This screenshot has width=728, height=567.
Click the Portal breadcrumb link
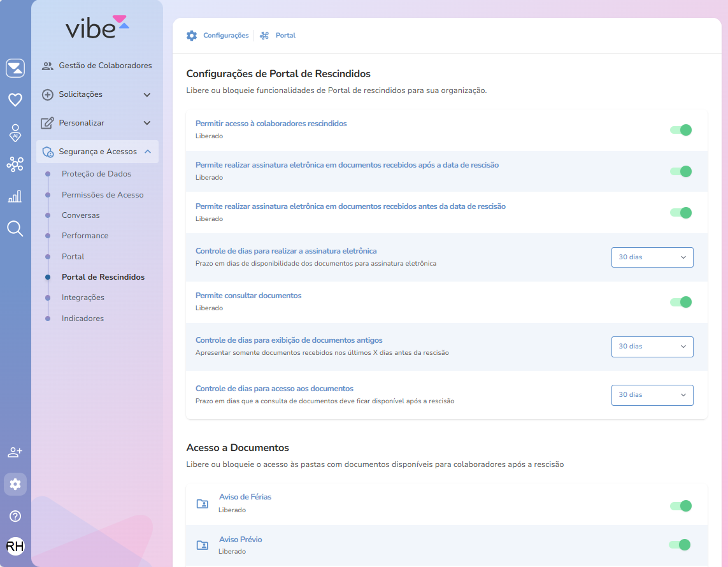285,36
